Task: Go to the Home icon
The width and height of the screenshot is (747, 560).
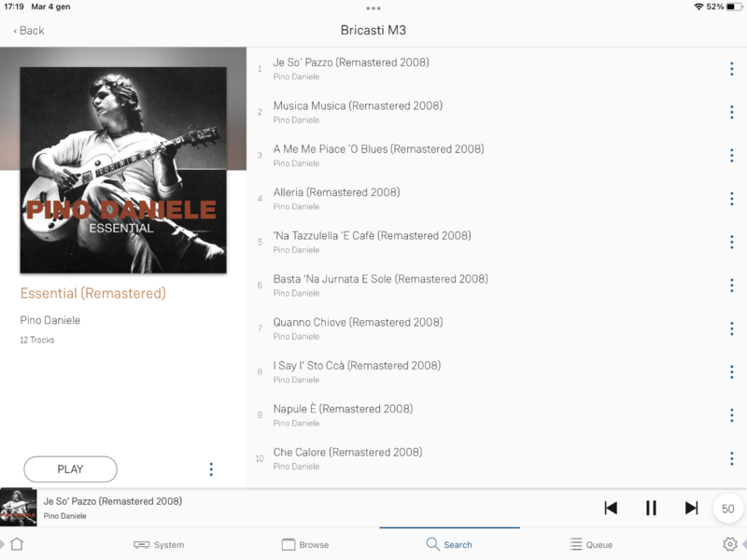Action: tap(17, 544)
